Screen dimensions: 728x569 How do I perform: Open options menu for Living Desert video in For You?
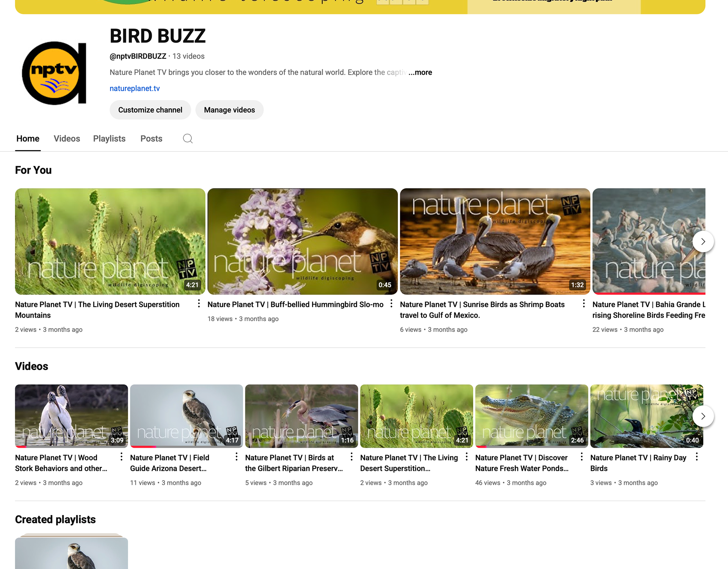click(x=199, y=303)
